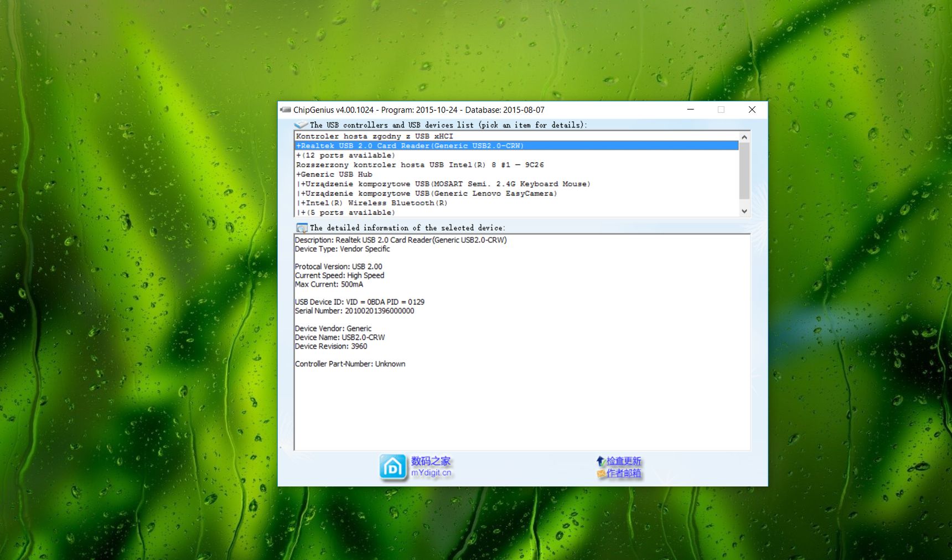The width and height of the screenshot is (952, 560).
Task: Click Serial Number 20100201396000000 line
Action: [x=354, y=311]
